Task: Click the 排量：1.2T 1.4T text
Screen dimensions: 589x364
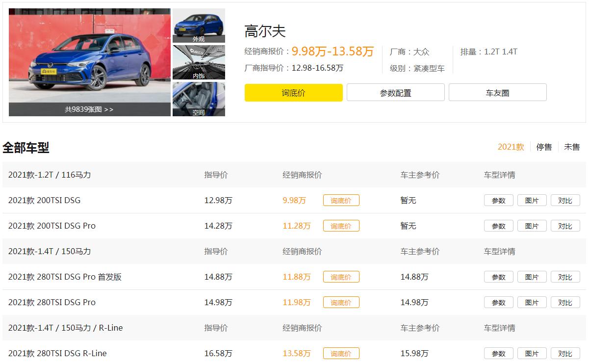Action: click(x=489, y=52)
